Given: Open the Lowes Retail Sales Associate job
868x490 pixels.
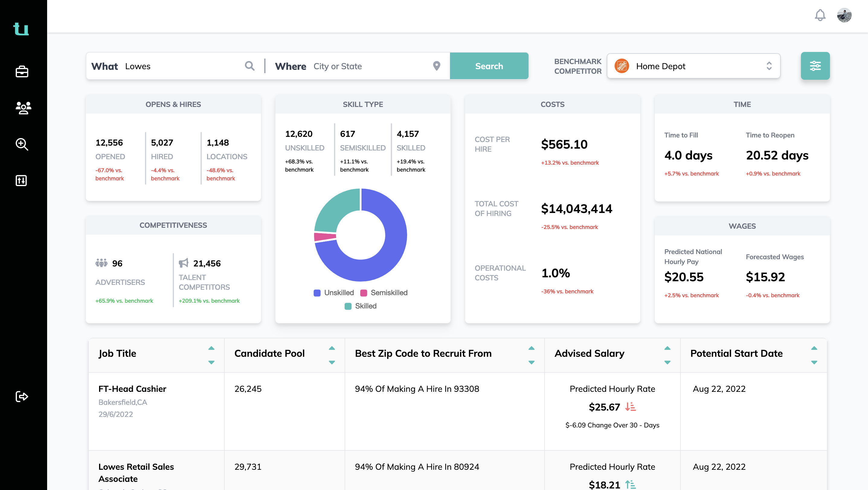Looking at the screenshot, I should [136, 473].
